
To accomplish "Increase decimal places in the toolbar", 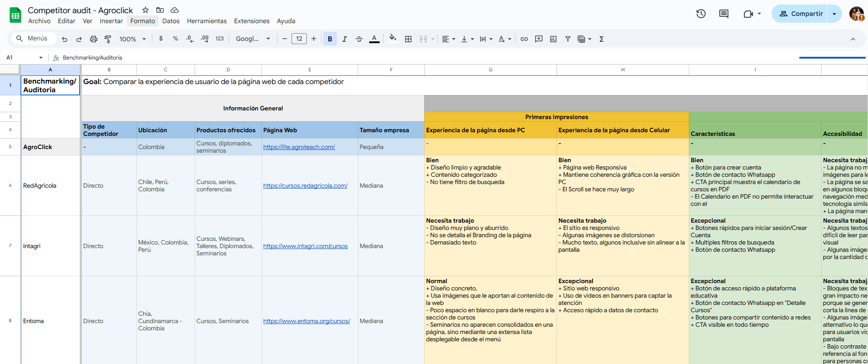I will (205, 39).
